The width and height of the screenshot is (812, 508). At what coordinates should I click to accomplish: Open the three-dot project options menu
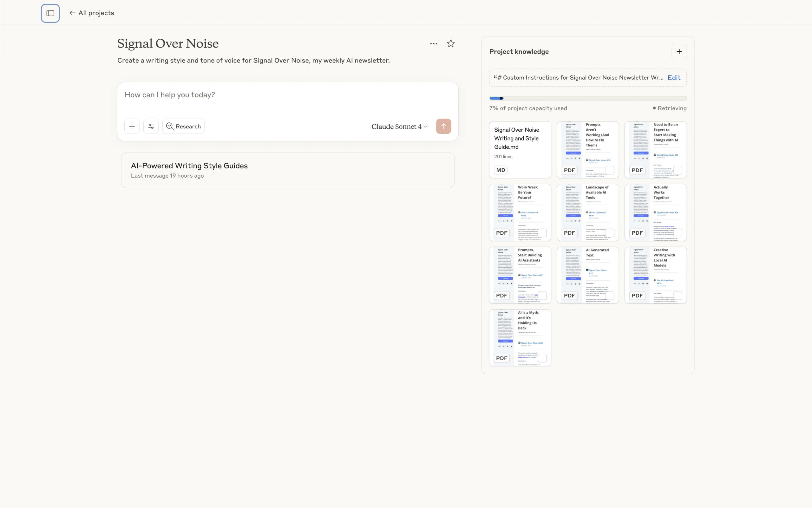coord(434,44)
